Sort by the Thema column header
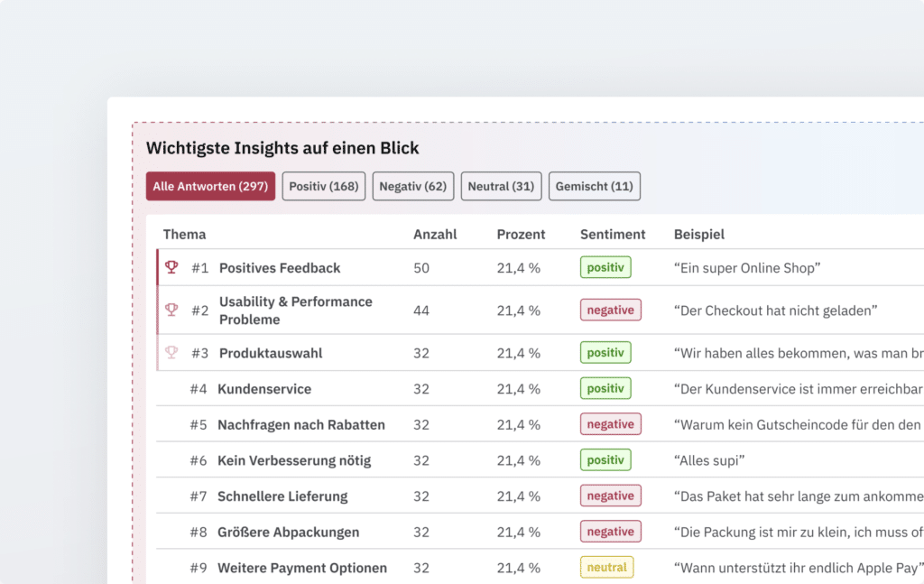 [x=184, y=235]
